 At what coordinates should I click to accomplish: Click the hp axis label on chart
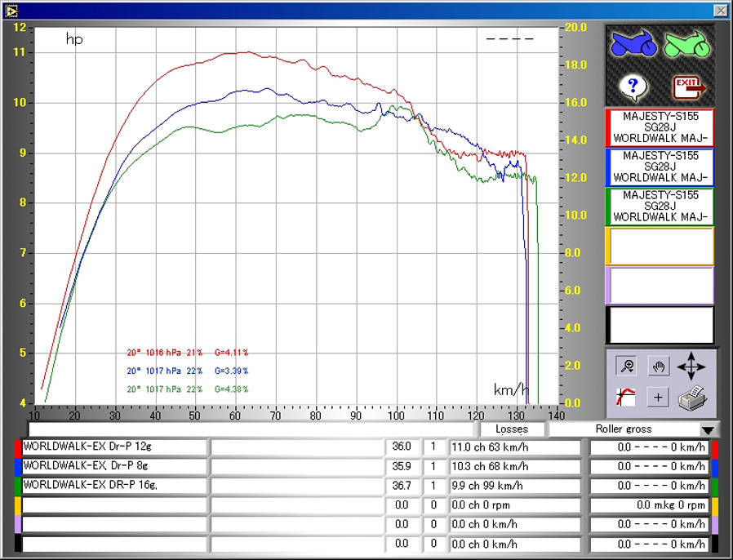pyautogui.click(x=74, y=39)
